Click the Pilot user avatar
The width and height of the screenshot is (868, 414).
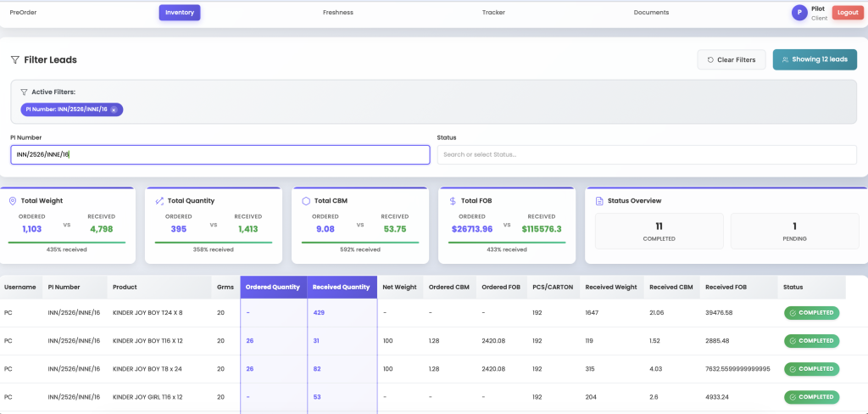tap(798, 13)
